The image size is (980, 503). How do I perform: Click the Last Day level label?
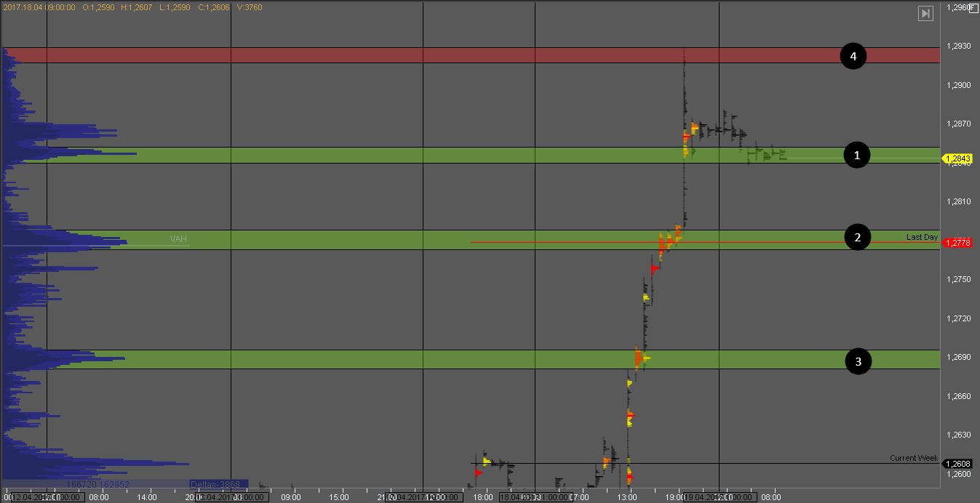(921, 237)
